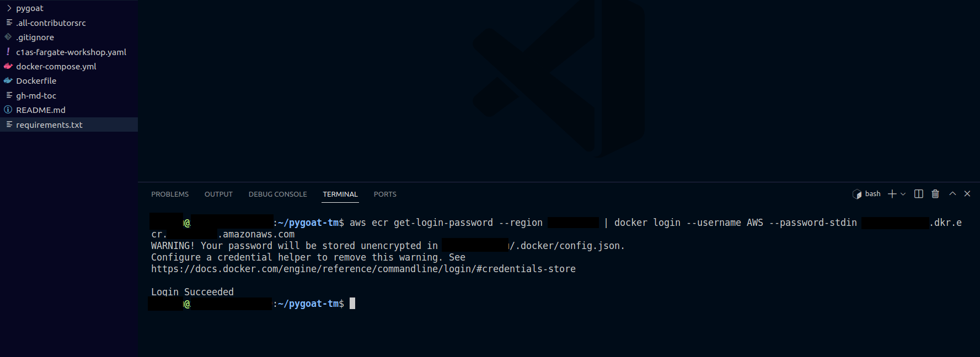This screenshot has width=980, height=357.
Task: Switch to the OUTPUT tab
Action: coord(218,194)
